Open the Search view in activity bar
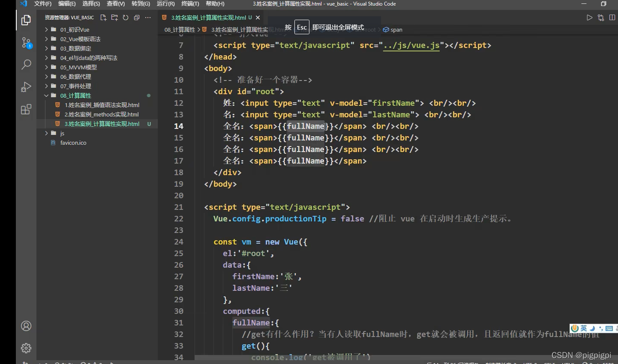Image resolution: width=618 pixels, height=364 pixels. tap(26, 65)
